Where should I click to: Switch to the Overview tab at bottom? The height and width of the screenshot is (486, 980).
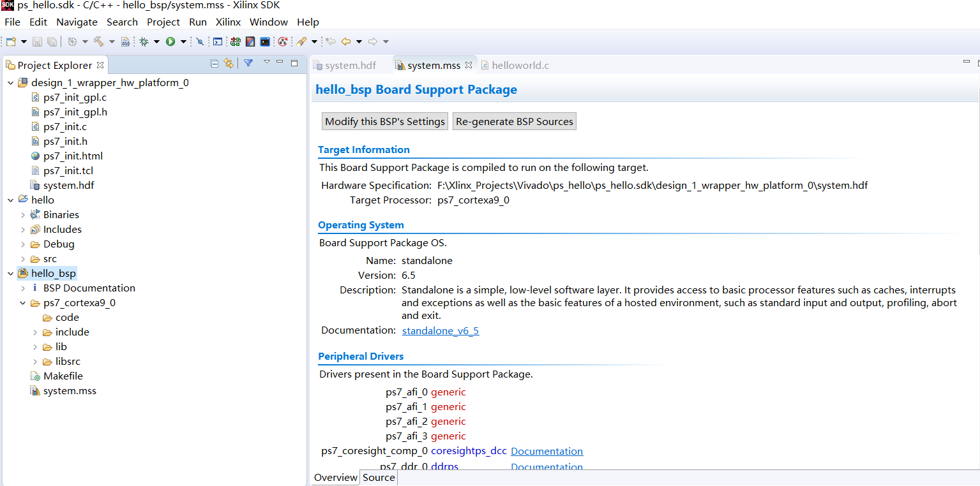336,478
